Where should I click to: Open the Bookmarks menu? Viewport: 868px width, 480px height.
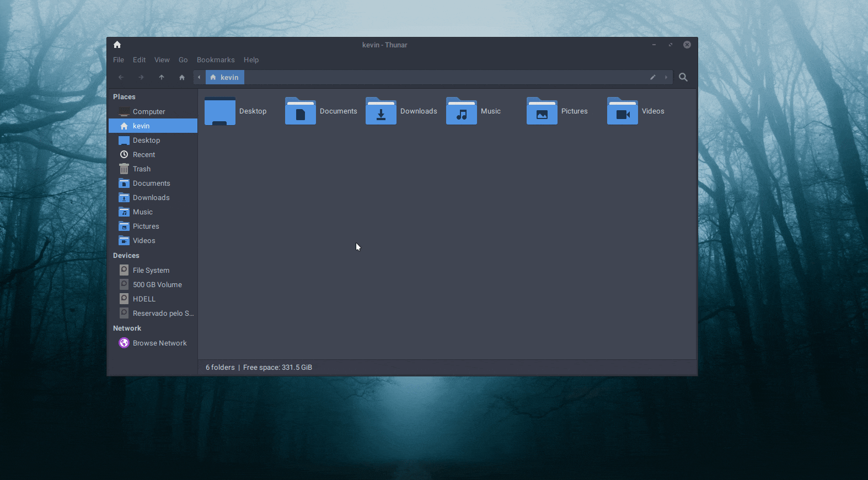click(x=216, y=60)
